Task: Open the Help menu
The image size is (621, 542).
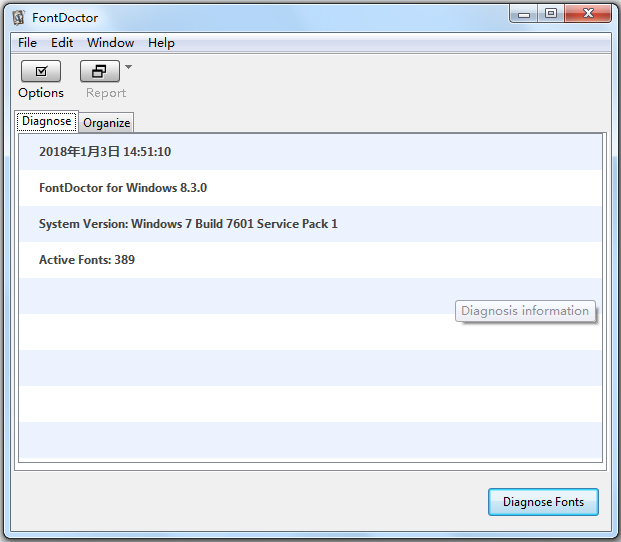Action: [x=161, y=43]
